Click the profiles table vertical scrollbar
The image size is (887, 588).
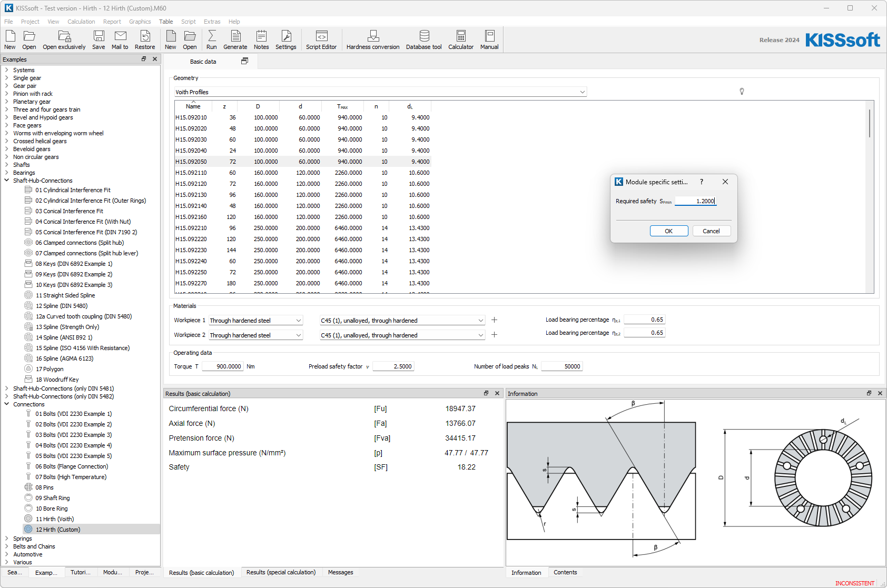click(x=869, y=124)
